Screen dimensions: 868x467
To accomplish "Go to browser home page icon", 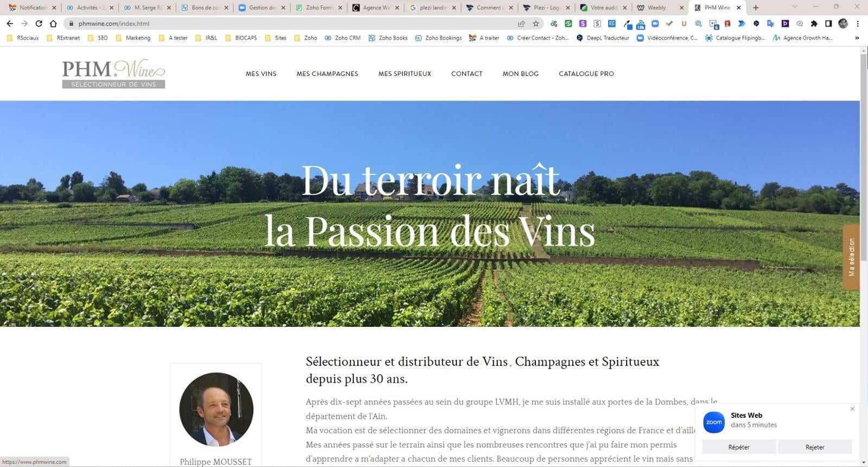I will click(53, 23).
